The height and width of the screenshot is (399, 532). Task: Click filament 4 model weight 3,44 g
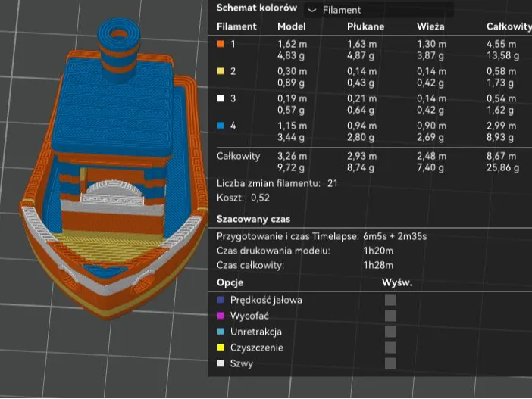pyautogui.click(x=291, y=137)
